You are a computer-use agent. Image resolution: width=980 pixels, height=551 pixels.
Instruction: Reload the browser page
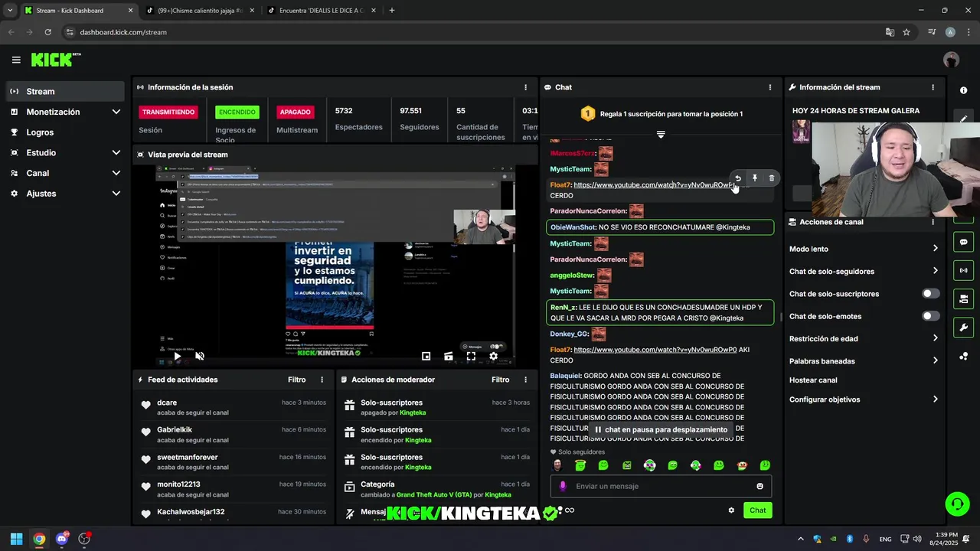(x=47, y=32)
